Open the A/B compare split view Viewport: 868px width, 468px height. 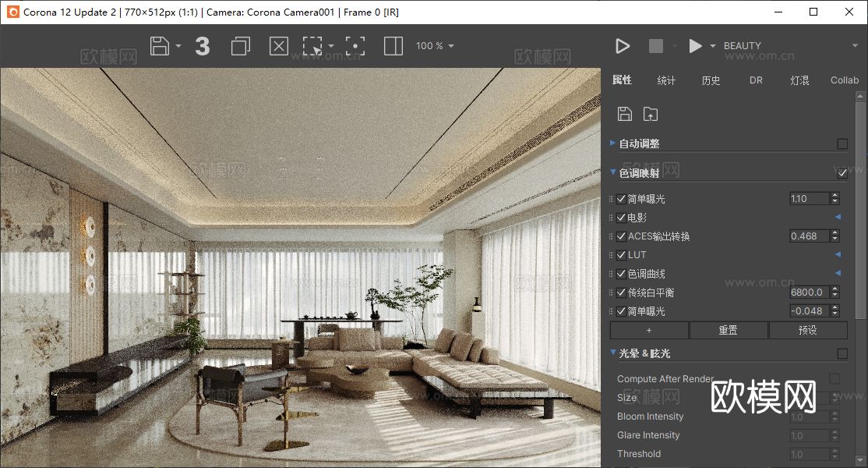pyautogui.click(x=393, y=46)
